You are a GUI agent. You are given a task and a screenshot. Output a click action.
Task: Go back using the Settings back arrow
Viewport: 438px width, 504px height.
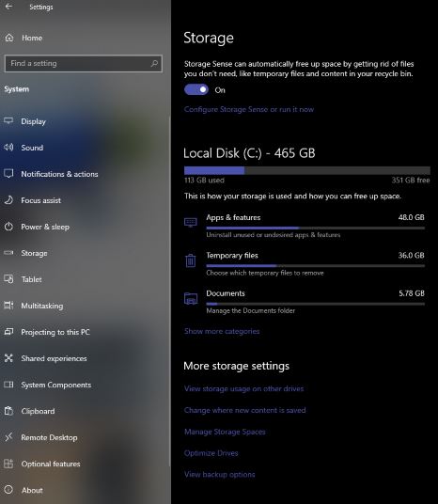coord(8,7)
